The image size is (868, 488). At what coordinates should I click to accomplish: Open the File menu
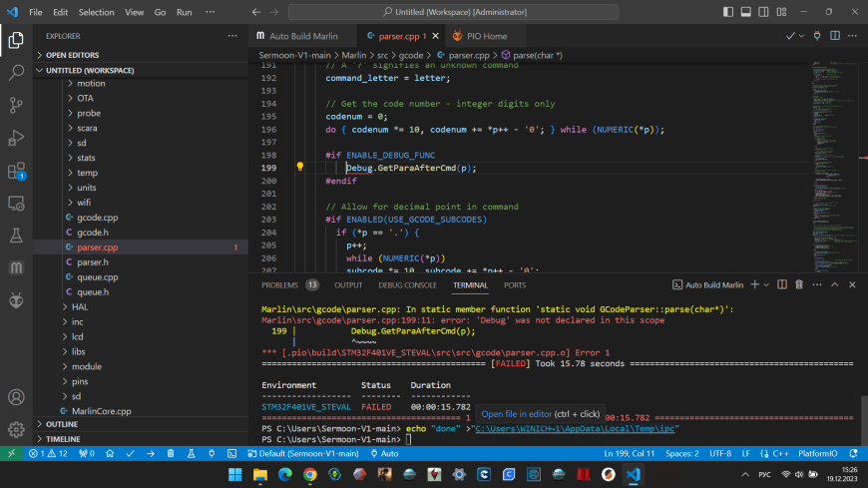coord(36,12)
